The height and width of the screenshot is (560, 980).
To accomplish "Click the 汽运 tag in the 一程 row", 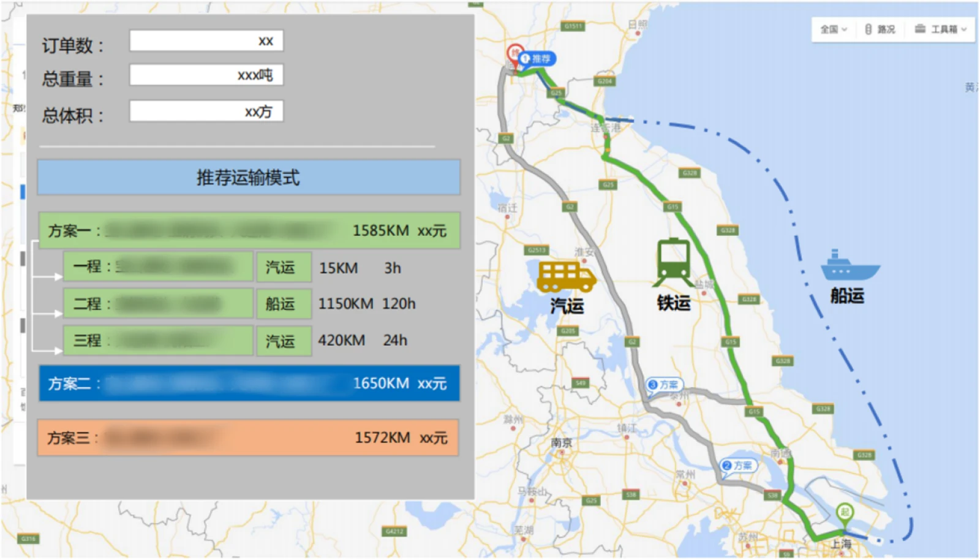I will 284,267.
